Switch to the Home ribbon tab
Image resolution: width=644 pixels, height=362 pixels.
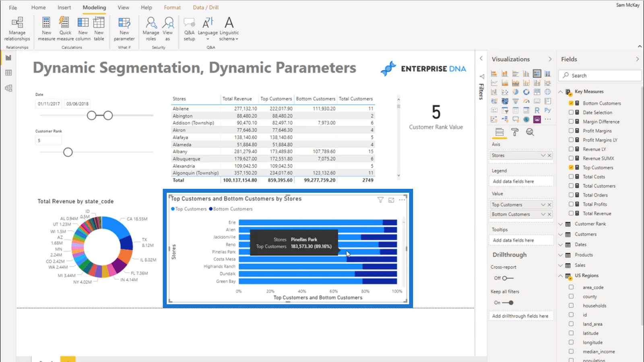click(39, 8)
